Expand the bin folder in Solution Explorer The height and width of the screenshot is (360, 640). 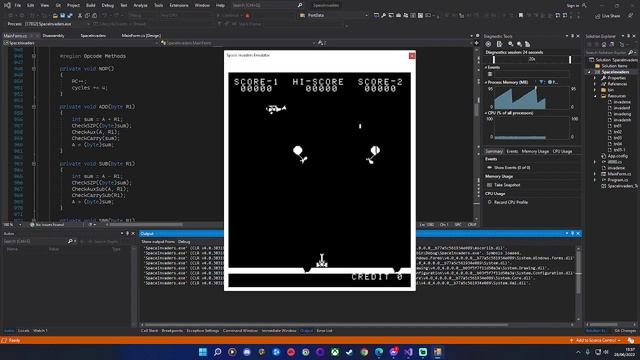pyautogui.click(x=595, y=90)
